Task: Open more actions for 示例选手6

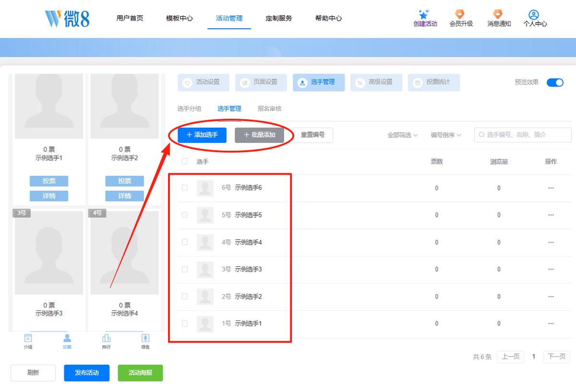Action: [551, 188]
